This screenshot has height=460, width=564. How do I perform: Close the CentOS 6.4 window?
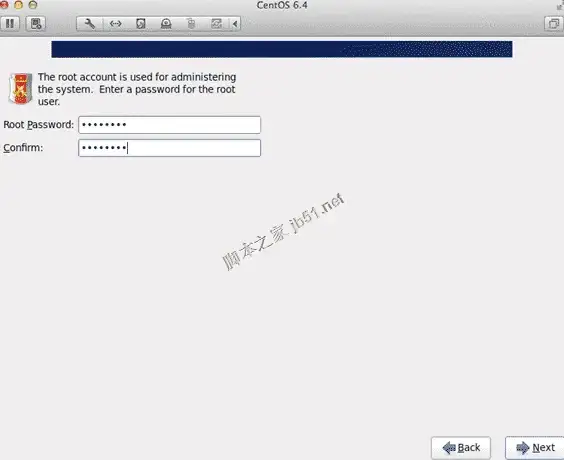click(x=4, y=5)
